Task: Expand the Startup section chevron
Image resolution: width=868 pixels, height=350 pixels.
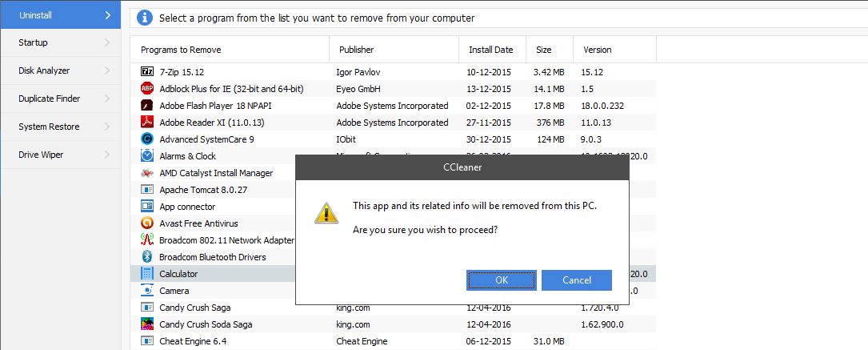Action: click(x=107, y=42)
